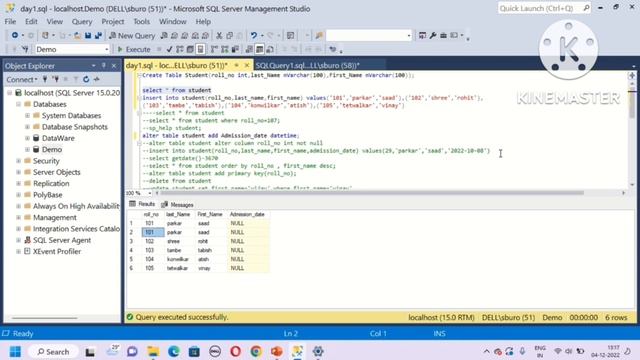
Task: Click the New Query toolbar button
Action: click(132, 36)
